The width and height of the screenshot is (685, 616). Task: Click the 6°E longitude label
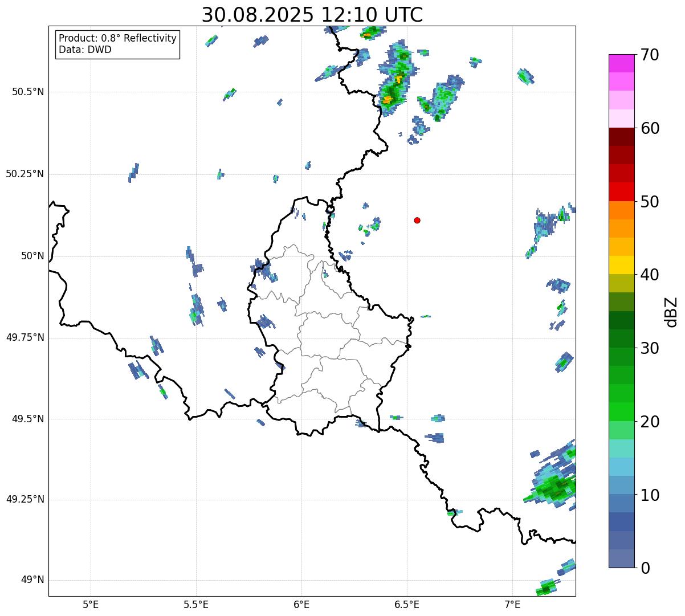pos(301,604)
